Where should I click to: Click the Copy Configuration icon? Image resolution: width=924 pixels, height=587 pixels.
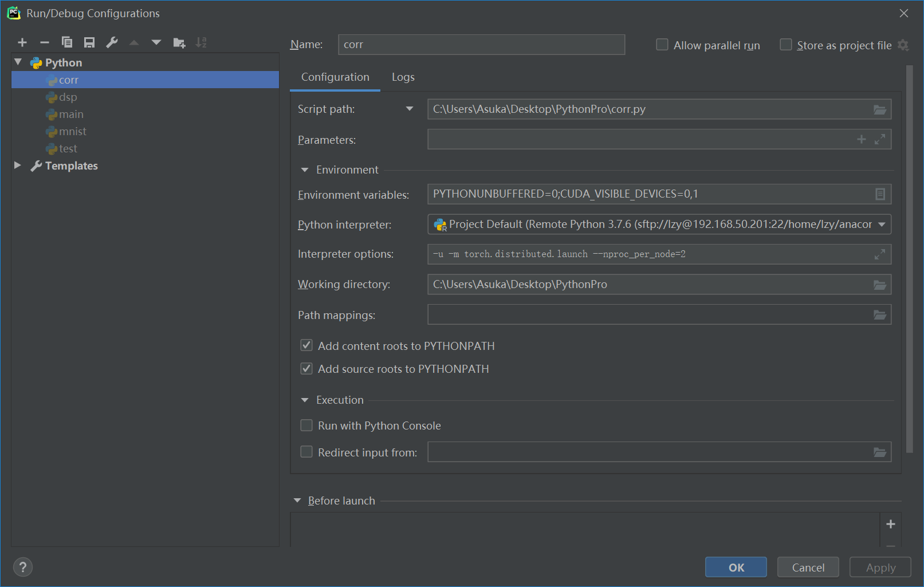click(x=67, y=42)
